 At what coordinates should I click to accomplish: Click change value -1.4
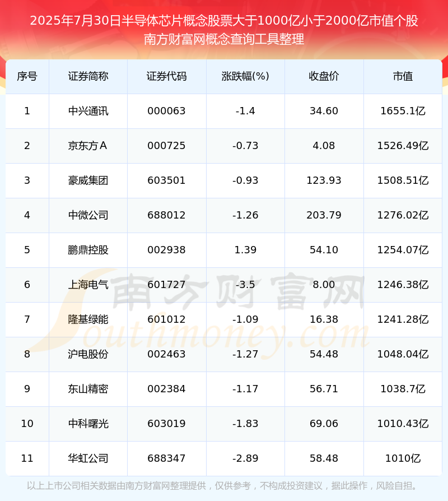(x=245, y=111)
